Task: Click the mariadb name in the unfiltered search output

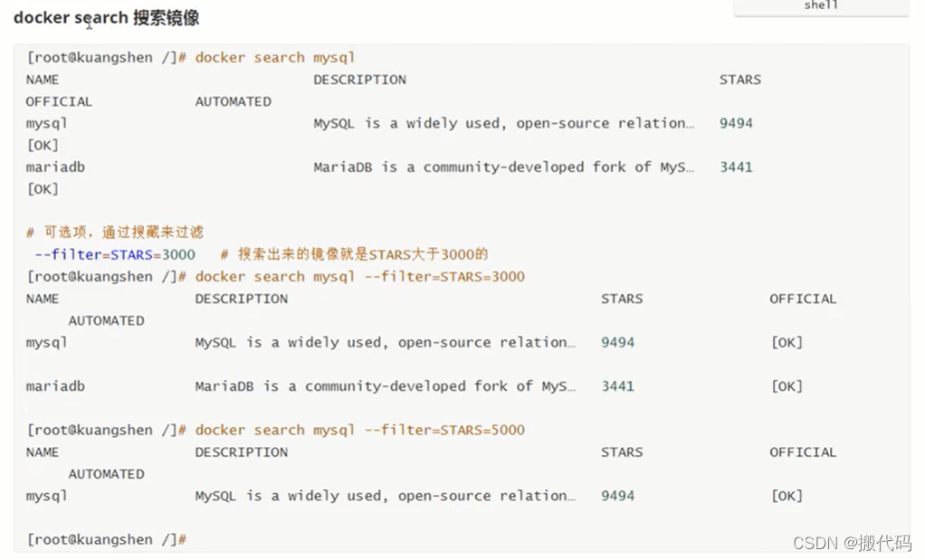Action: point(55,167)
